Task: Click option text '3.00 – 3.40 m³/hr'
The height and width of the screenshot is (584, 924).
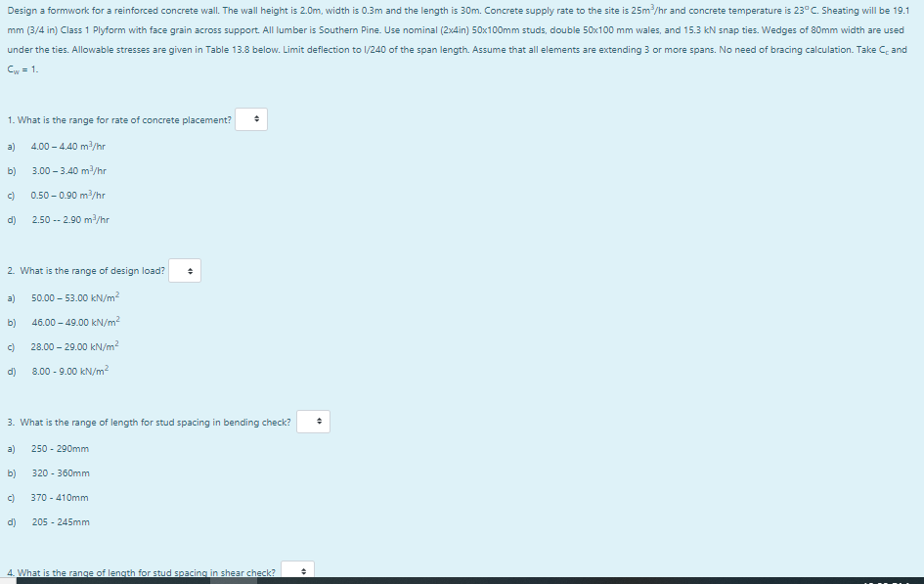Action: [x=69, y=171]
